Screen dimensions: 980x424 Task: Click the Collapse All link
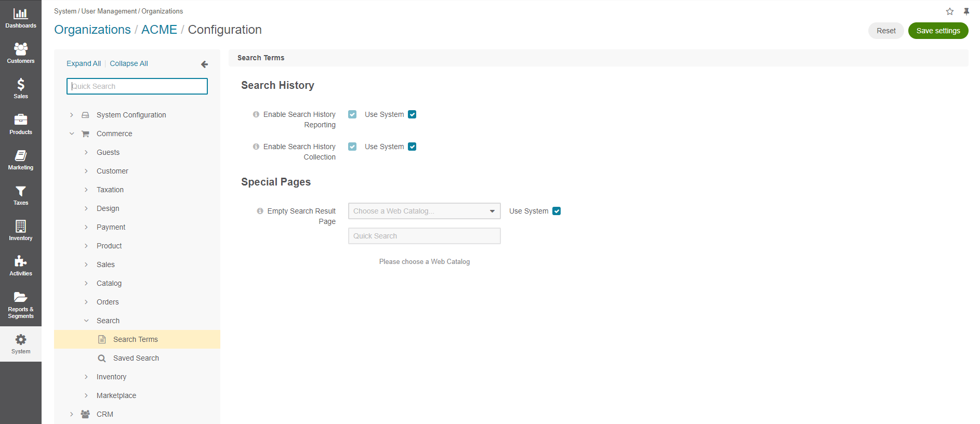pos(129,63)
